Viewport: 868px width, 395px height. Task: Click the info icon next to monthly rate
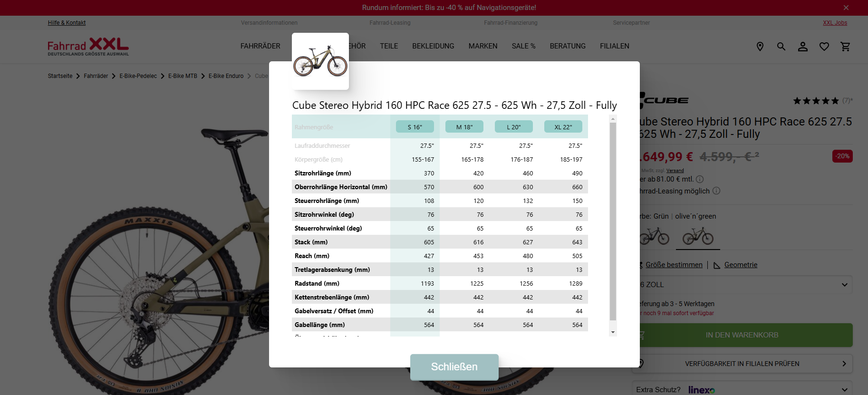[x=700, y=179]
